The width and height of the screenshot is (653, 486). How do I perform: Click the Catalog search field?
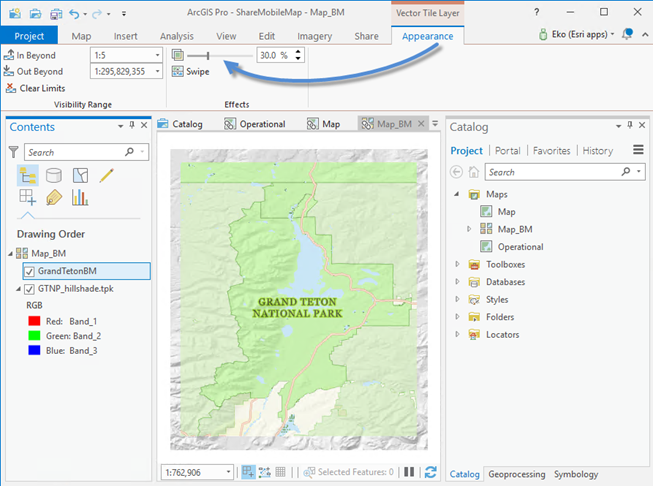pyautogui.click(x=565, y=172)
